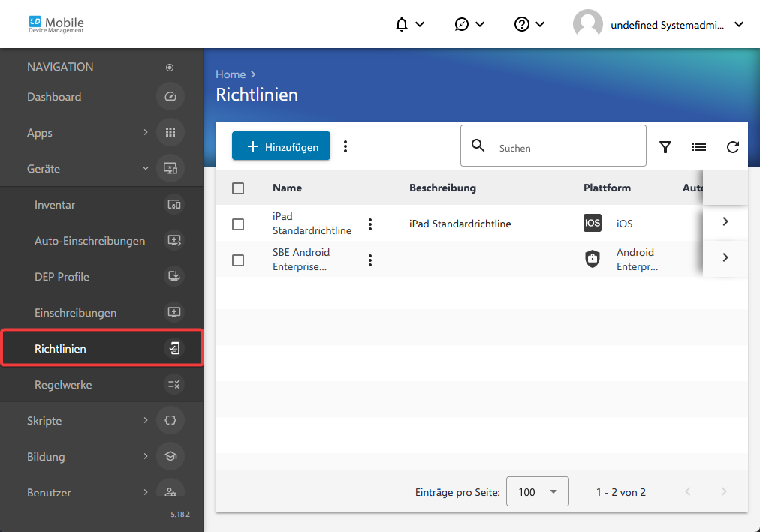760x532 pixels.
Task: Click the Apps grid icon
Action: pyautogui.click(x=170, y=132)
